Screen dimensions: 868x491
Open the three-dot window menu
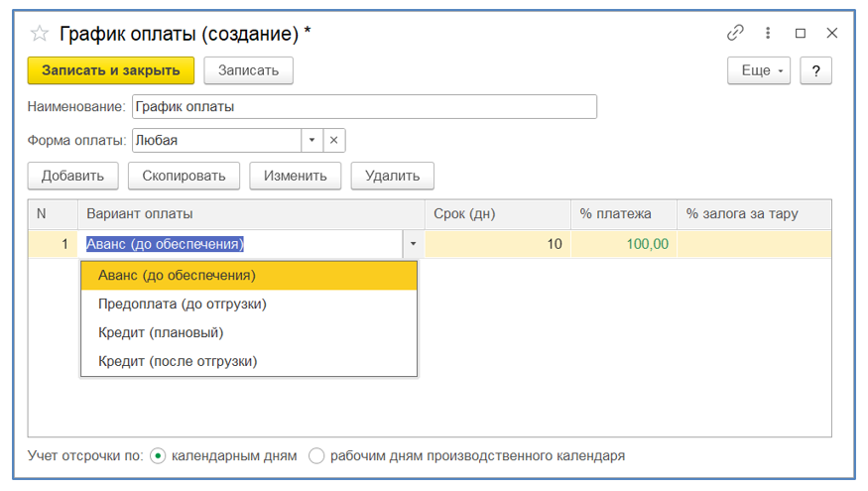tap(768, 33)
